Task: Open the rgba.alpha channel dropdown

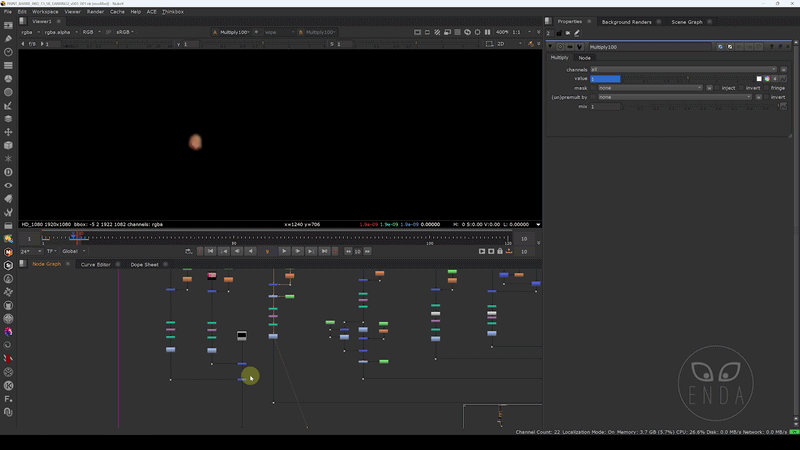Action: click(x=61, y=32)
